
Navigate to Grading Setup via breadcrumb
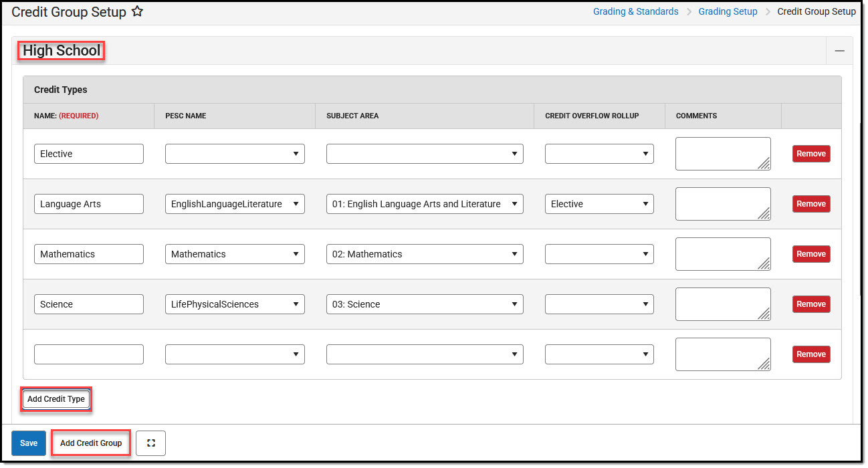pos(728,11)
